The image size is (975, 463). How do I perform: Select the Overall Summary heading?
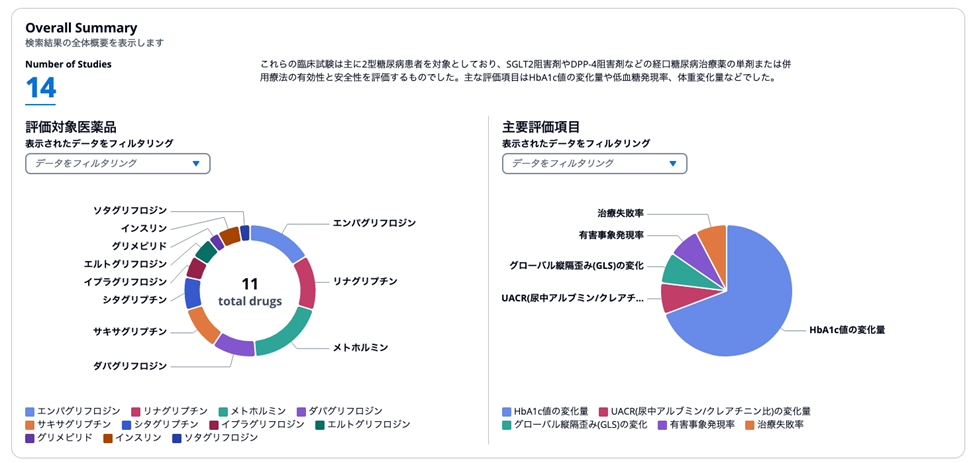[x=81, y=28]
